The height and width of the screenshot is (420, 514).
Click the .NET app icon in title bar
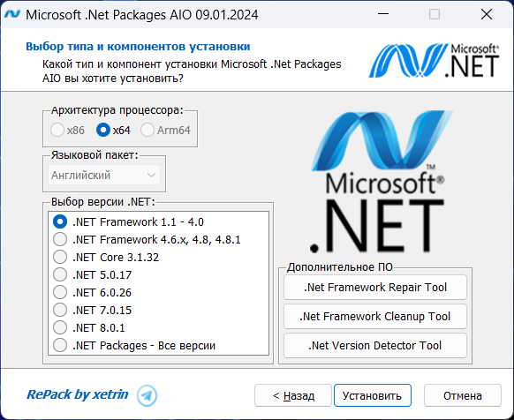click(12, 14)
